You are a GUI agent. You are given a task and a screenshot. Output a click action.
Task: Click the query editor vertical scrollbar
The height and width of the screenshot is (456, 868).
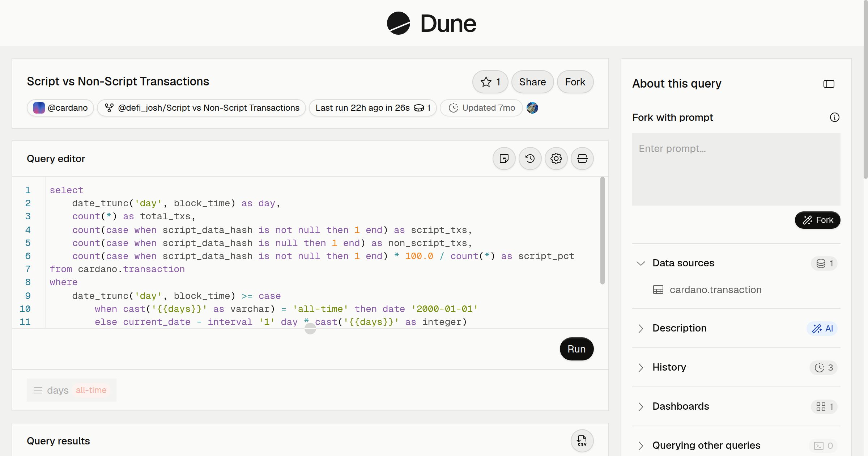(602, 231)
